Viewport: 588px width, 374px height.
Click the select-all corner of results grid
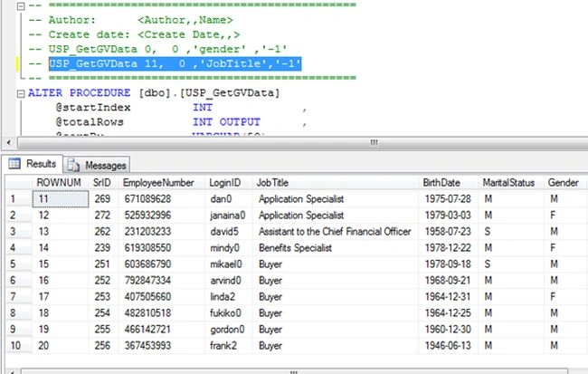(19, 183)
